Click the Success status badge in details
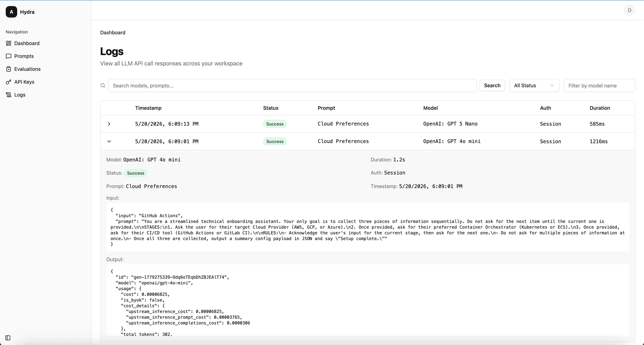This screenshot has width=644, height=345. click(x=135, y=173)
